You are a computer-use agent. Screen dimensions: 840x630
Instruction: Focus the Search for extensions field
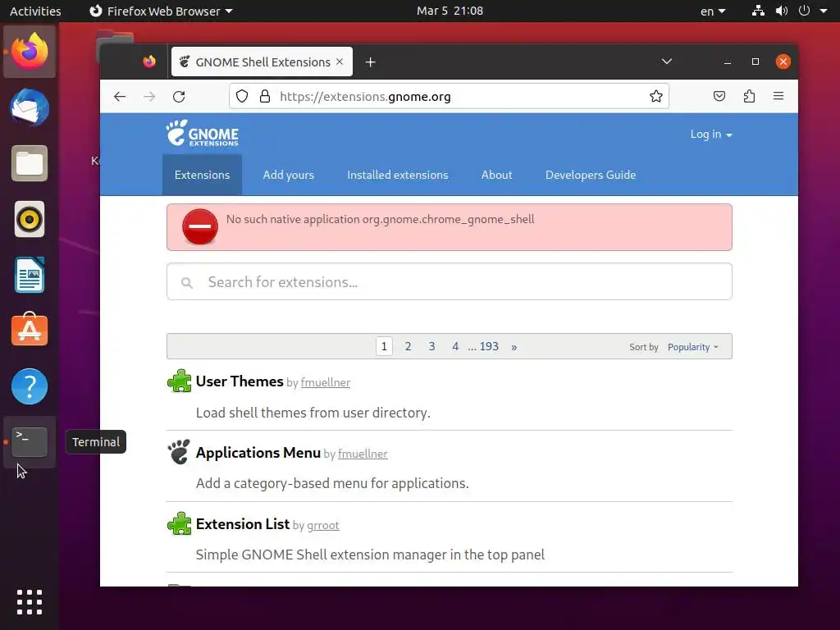coord(450,282)
